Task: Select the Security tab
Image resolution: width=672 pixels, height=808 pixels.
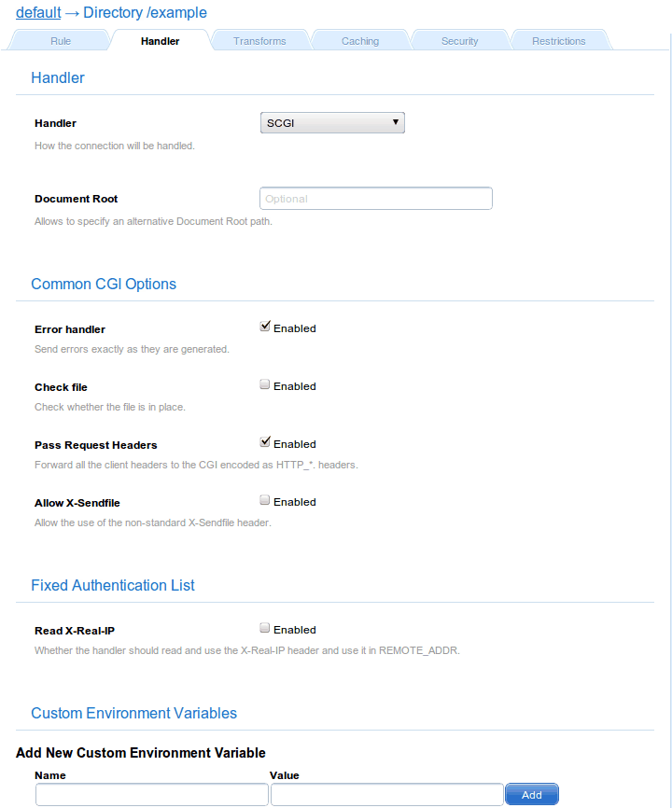Action: (460, 41)
